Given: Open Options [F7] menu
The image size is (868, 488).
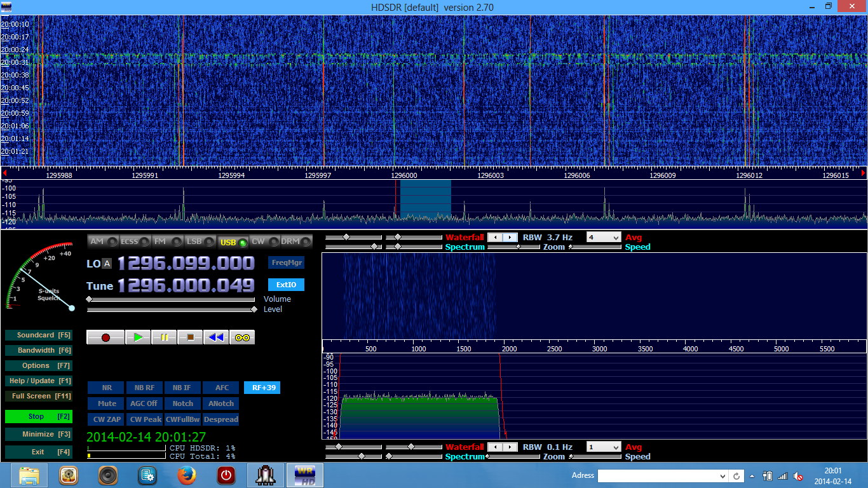Looking at the screenshot, I should pos(38,365).
